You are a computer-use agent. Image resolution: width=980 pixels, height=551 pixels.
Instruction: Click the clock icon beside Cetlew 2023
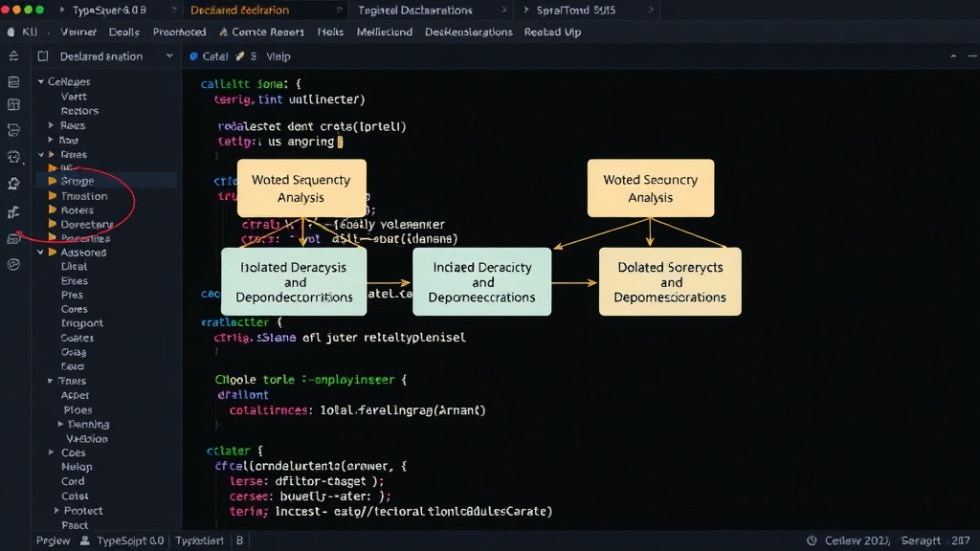(812, 540)
